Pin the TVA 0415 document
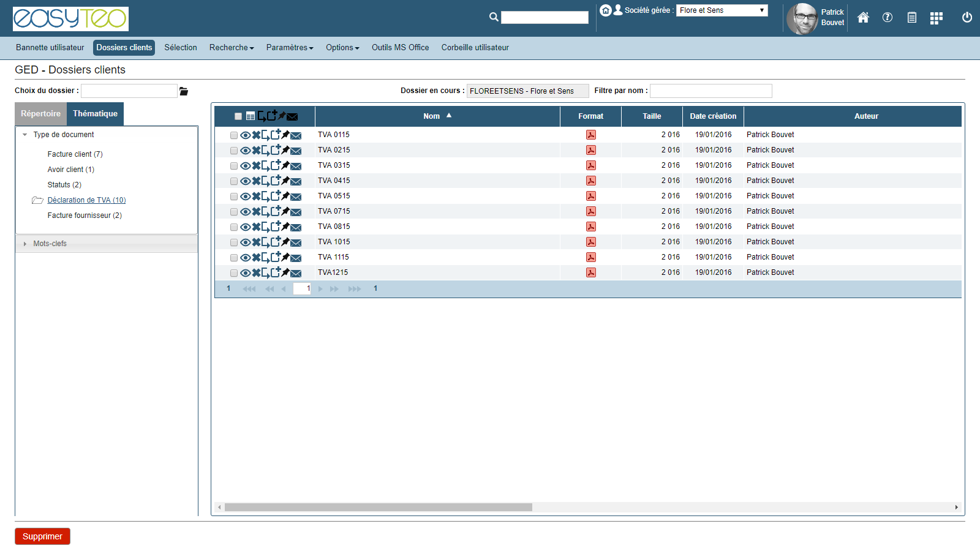 click(285, 181)
